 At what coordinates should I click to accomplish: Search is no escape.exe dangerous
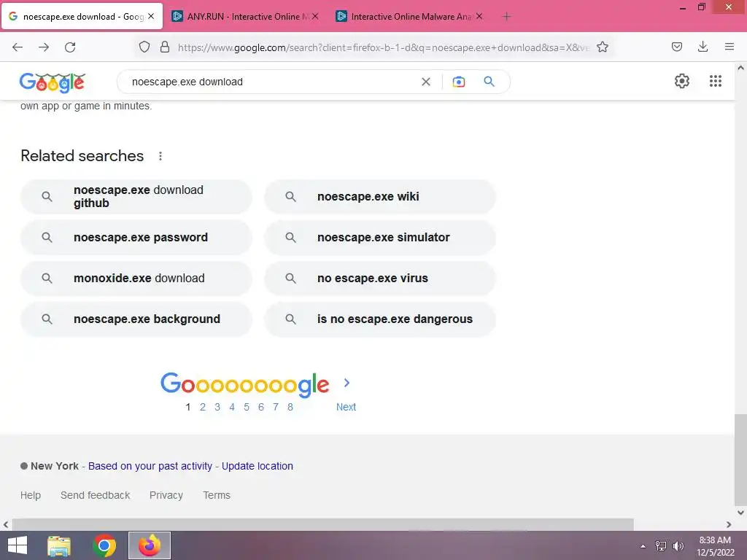(380, 319)
